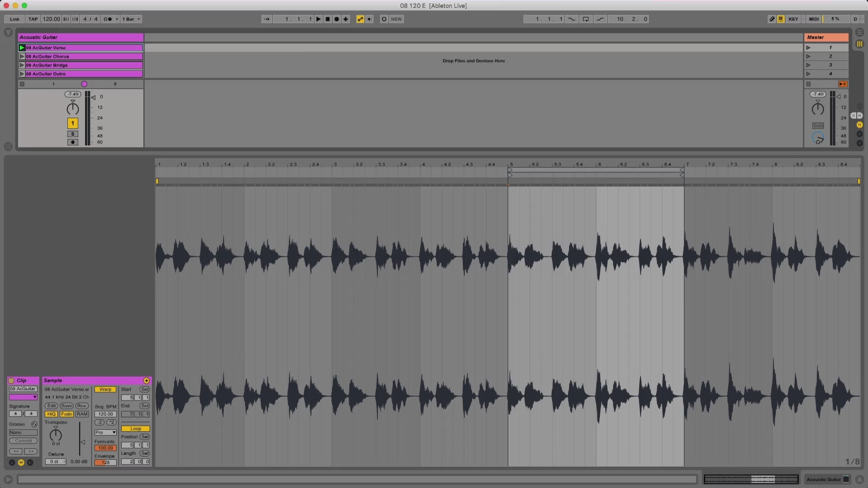This screenshot has width=868, height=488.
Task: Toggle the Automation Arm button
Action: pyautogui.click(x=360, y=19)
